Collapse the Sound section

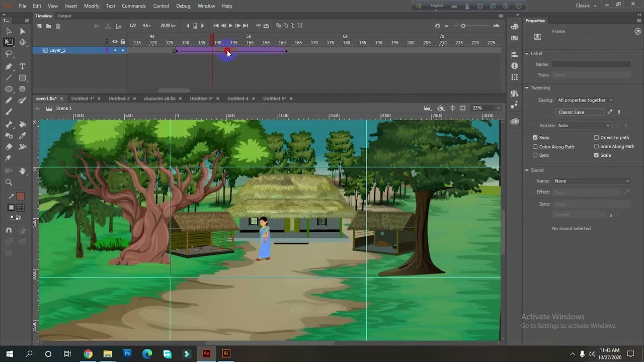point(527,170)
